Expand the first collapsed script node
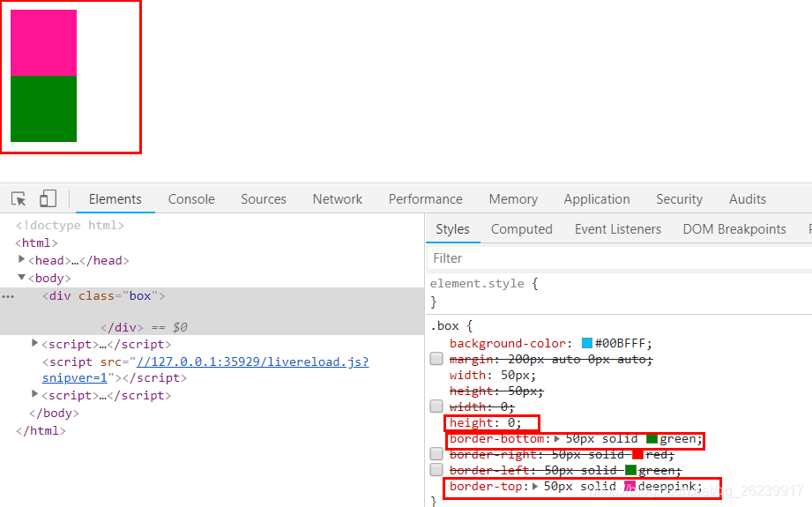 click(34, 343)
